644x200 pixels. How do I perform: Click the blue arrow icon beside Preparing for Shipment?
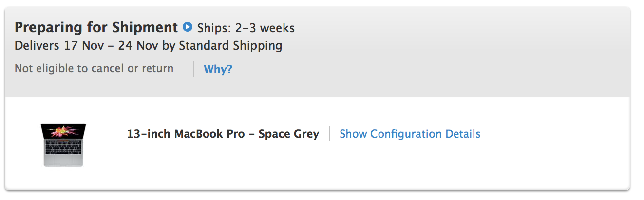click(x=188, y=27)
